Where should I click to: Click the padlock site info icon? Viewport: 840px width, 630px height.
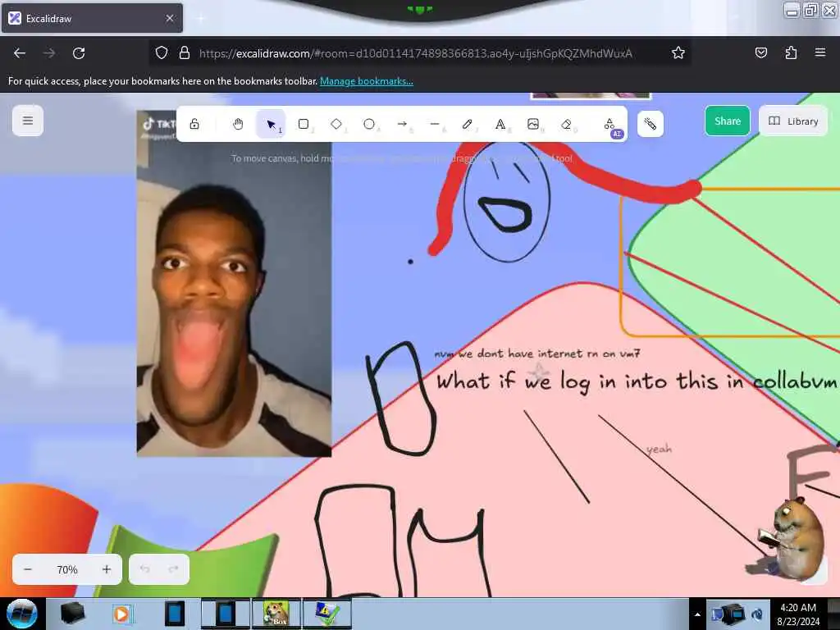tap(185, 53)
